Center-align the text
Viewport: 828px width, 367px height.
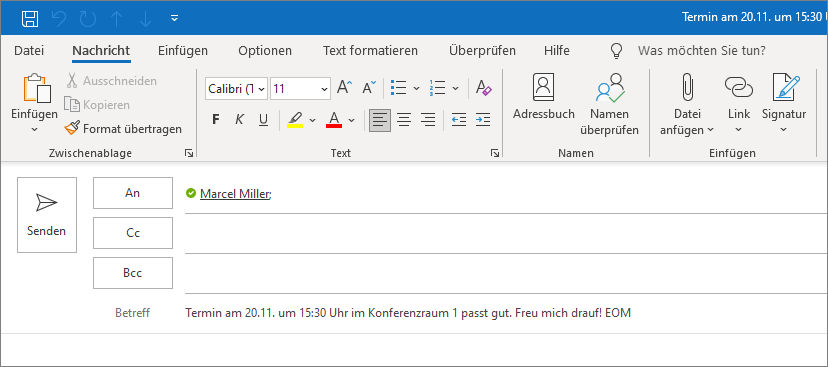pos(404,120)
